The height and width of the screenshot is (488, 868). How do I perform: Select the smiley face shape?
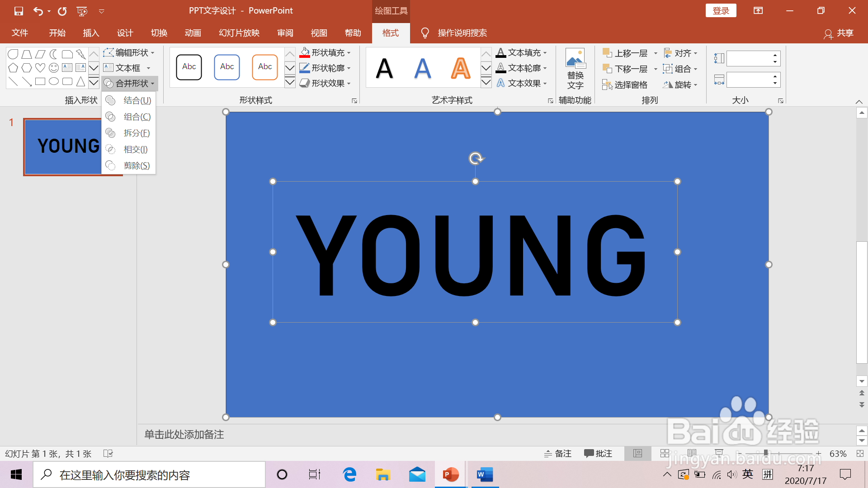[54, 68]
